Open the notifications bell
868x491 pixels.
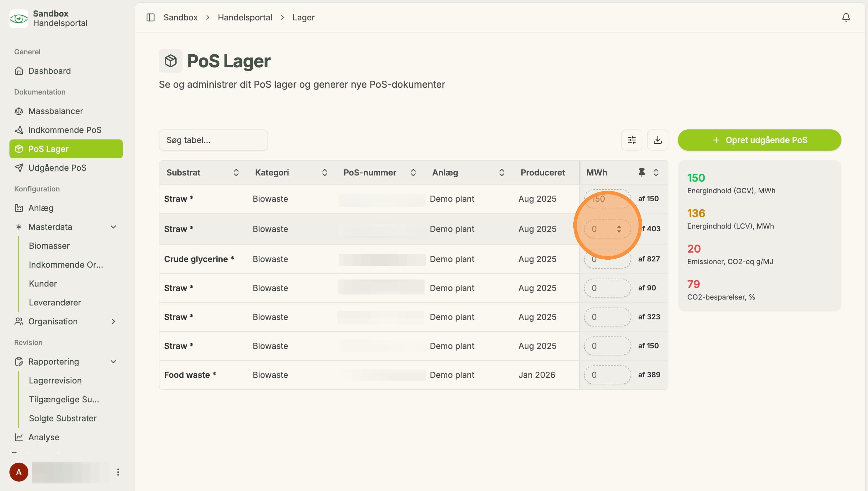pos(846,17)
